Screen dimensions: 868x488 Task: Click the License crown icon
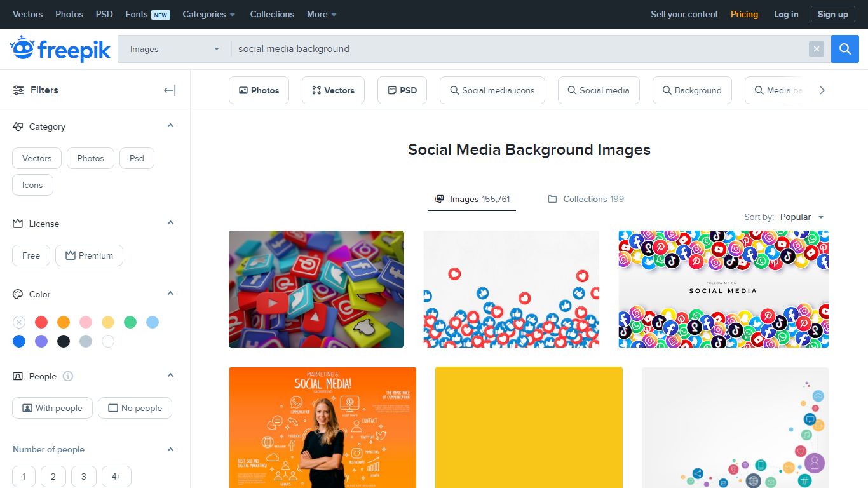click(18, 224)
